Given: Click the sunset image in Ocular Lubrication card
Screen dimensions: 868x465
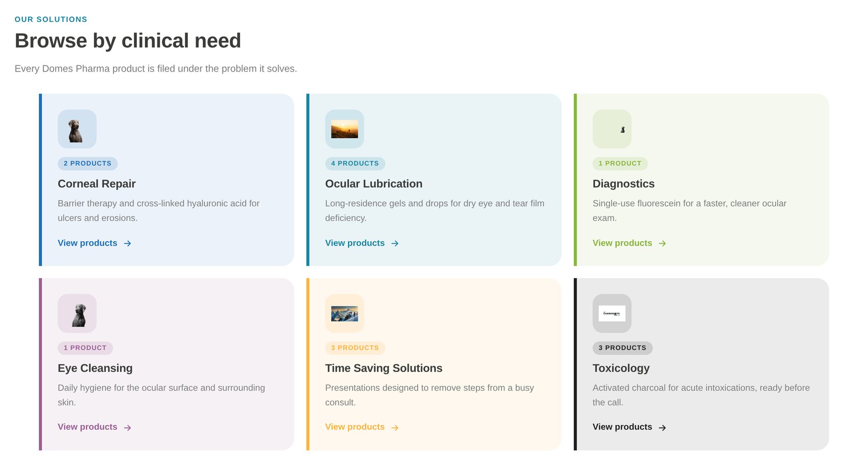Looking at the screenshot, I should (345, 129).
